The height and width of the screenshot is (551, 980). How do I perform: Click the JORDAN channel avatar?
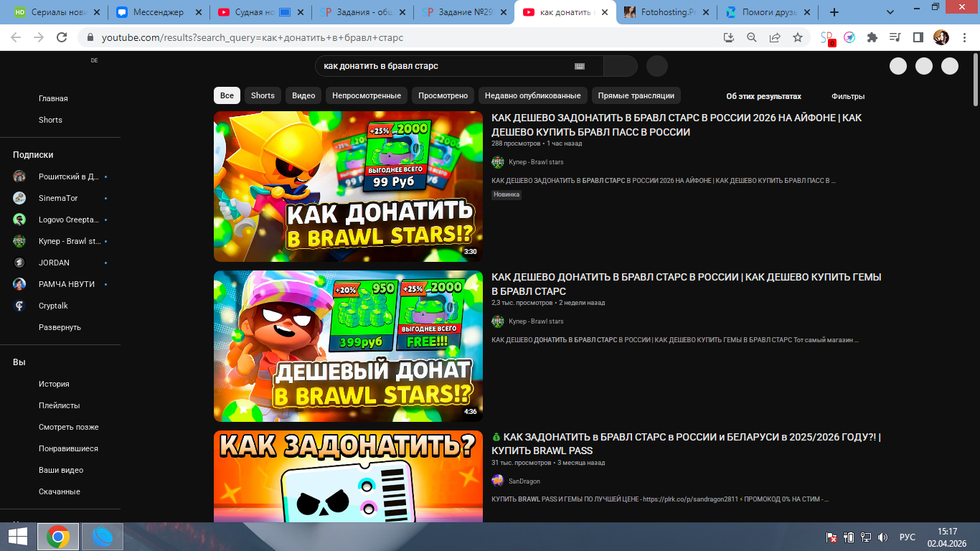click(x=19, y=263)
